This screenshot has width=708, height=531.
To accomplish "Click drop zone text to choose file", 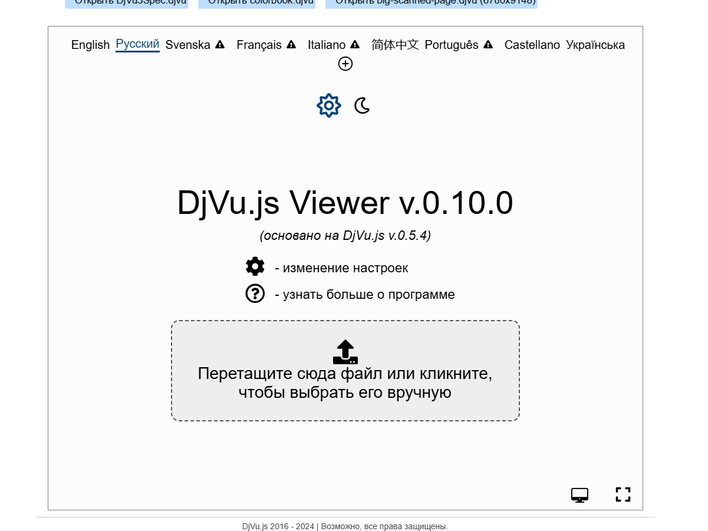I will 345,383.
